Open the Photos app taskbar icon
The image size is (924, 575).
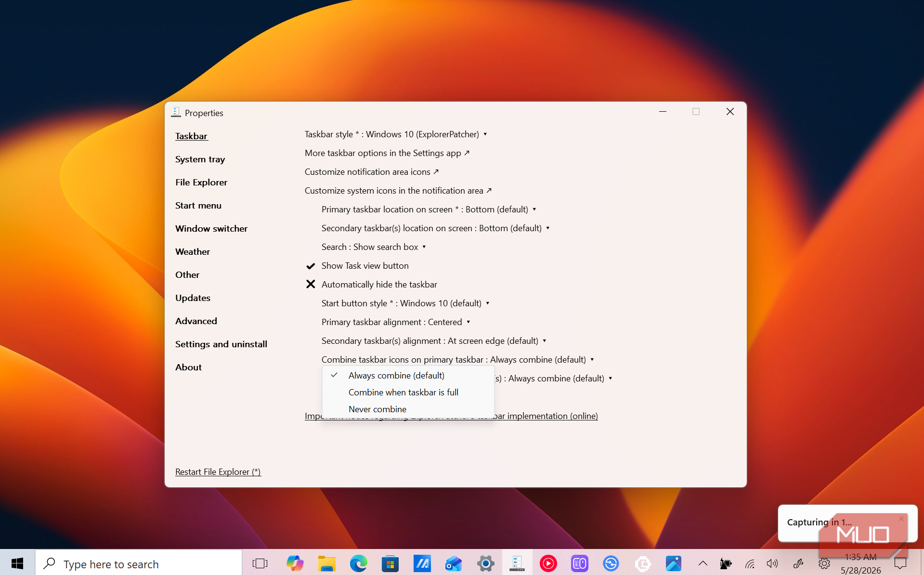tap(674, 563)
